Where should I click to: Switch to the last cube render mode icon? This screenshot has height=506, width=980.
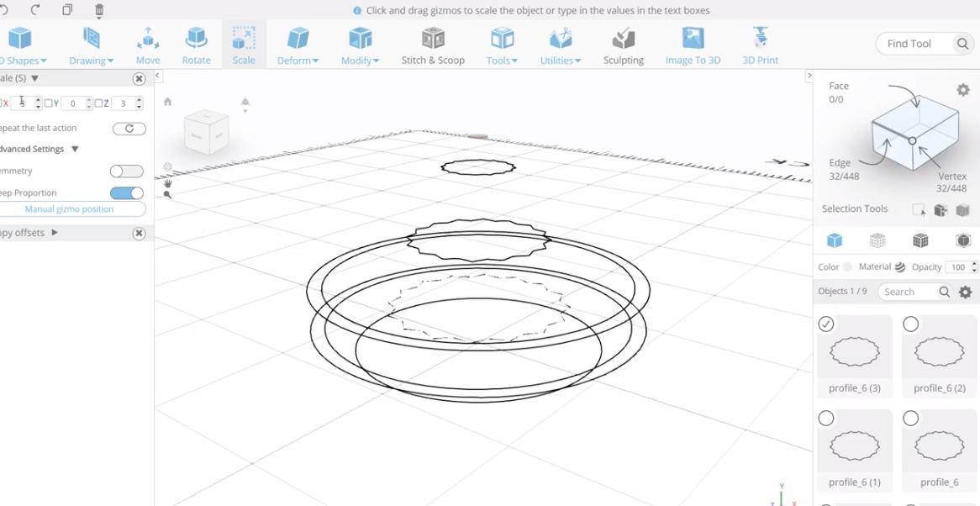click(963, 240)
